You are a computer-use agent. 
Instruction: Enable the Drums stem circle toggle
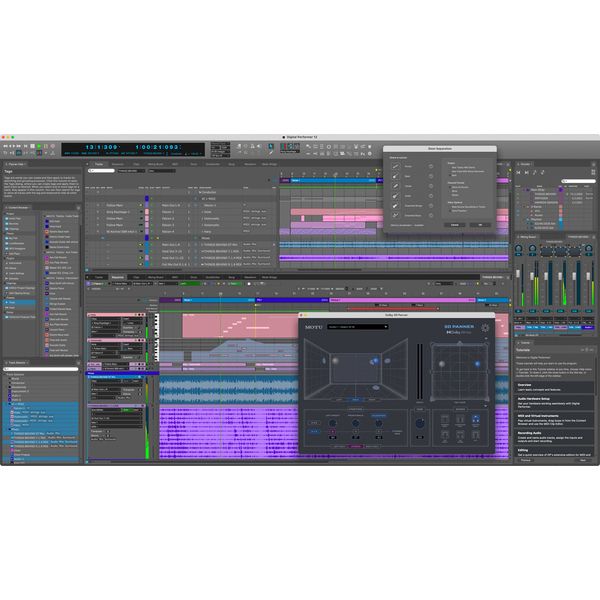[431, 186]
